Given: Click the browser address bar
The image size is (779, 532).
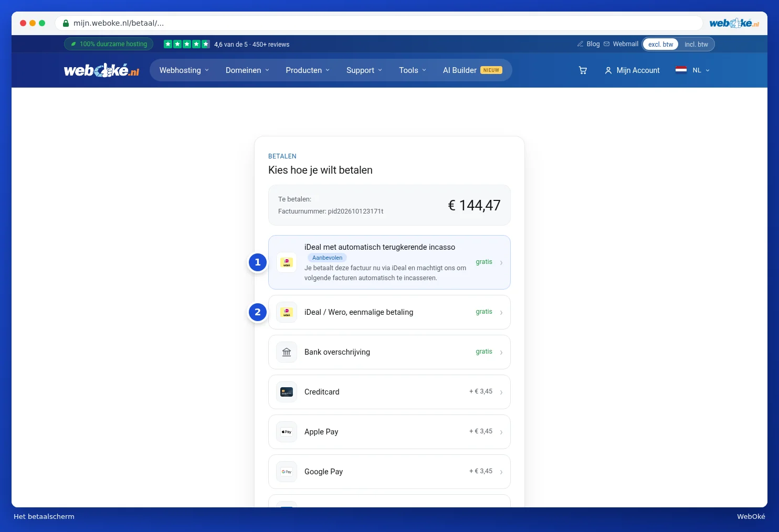Looking at the screenshot, I should (379, 23).
